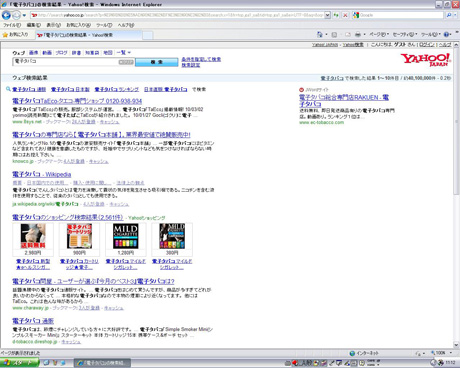Viewport: 460px width, 368px height.
Task: Open the Yahoo shopping results (2,561件) link
Action: 68,217
